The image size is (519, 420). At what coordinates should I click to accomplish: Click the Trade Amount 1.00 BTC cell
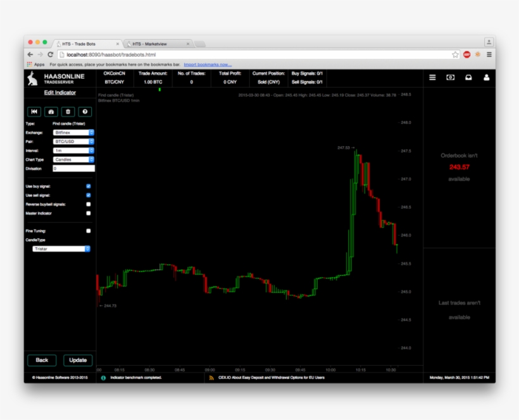click(153, 78)
